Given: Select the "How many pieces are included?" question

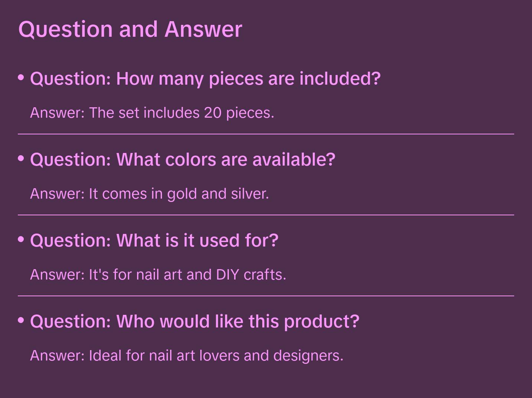Looking at the screenshot, I should pos(205,79).
